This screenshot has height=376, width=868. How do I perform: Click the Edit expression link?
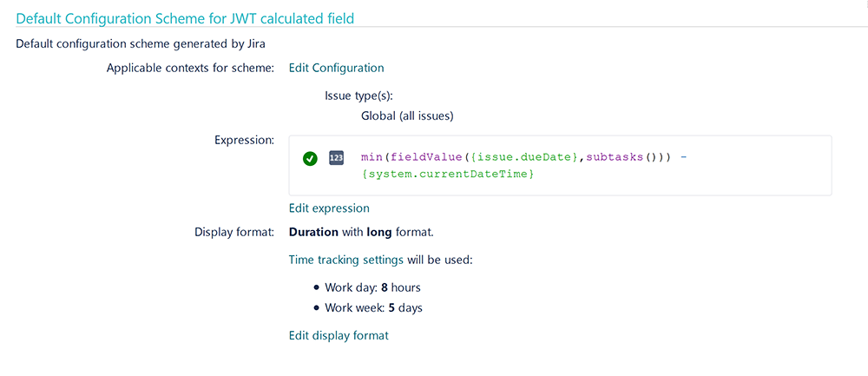[x=329, y=208]
